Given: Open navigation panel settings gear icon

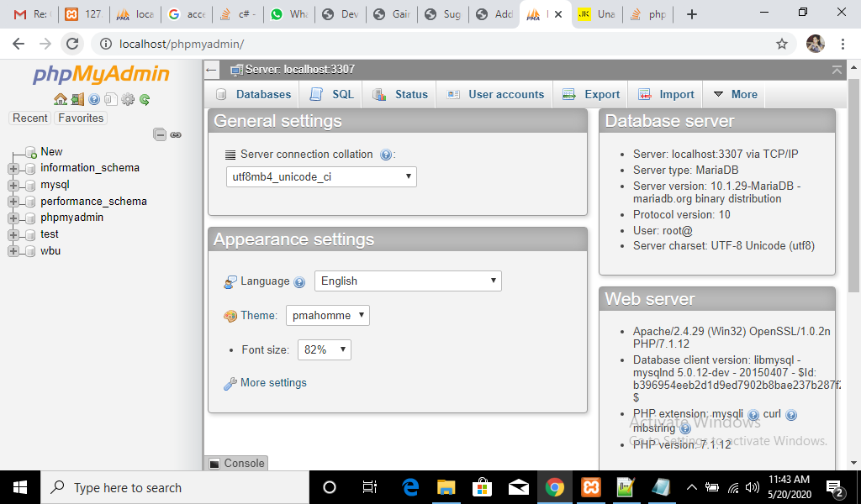Looking at the screenshot, I should click(128, 99).
